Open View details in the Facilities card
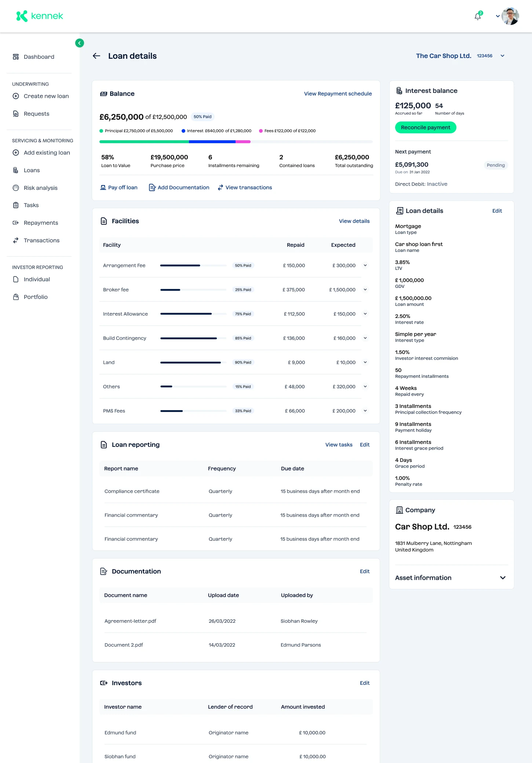532x763 pixels. coord(354,221)
